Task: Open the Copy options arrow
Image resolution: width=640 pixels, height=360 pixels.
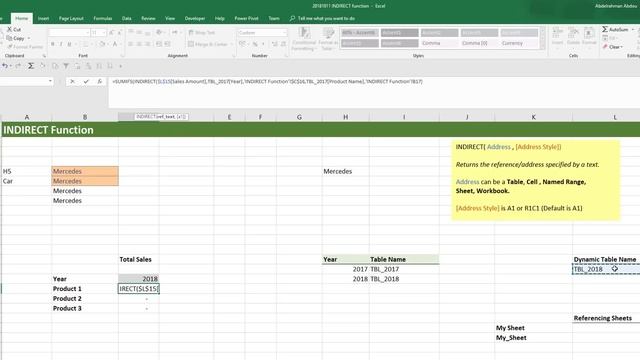Action: tap(29, 38)
